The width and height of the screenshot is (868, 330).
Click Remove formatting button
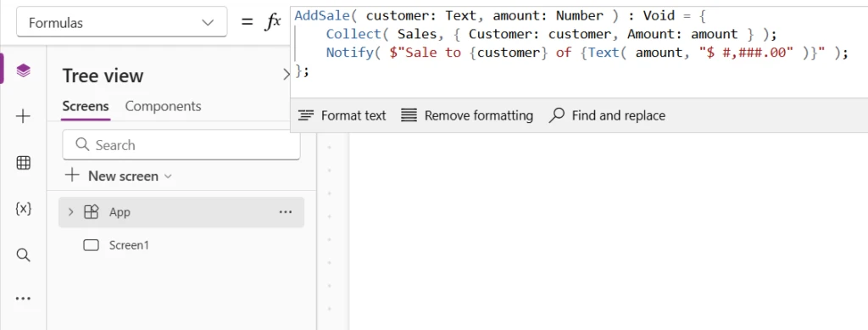[x=467, y=115]
